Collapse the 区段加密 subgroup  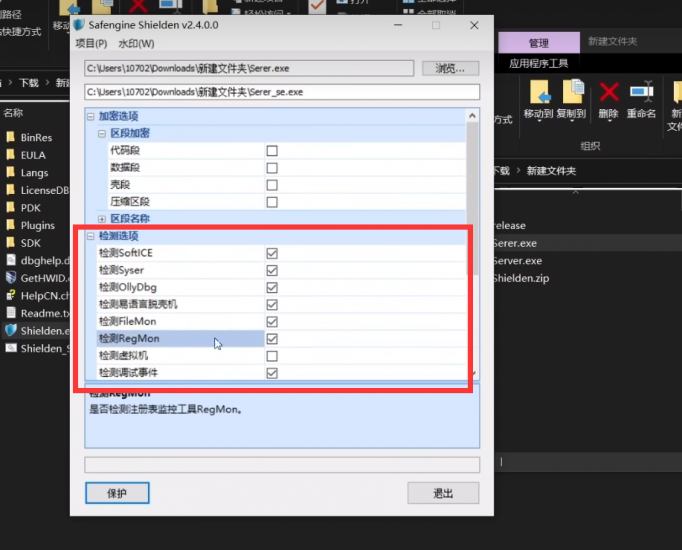tap(102, 133)
